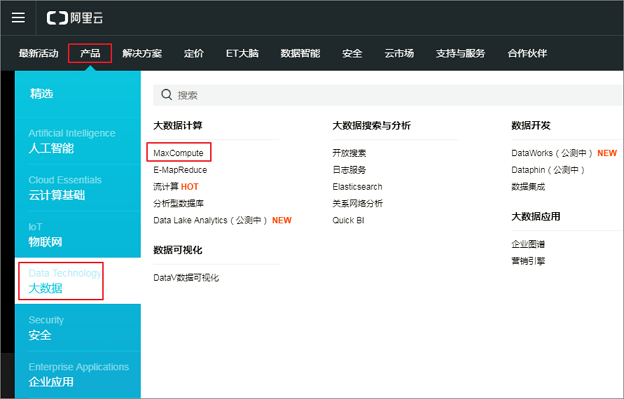Click the 大数据计算 section heading
This screenshot has height=399, width=624.
coord(178,126)
